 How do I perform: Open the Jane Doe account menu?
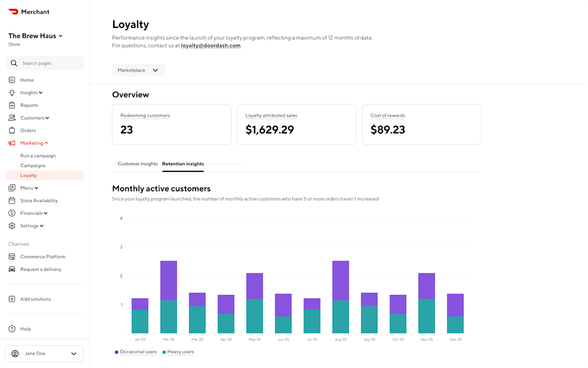44,353
